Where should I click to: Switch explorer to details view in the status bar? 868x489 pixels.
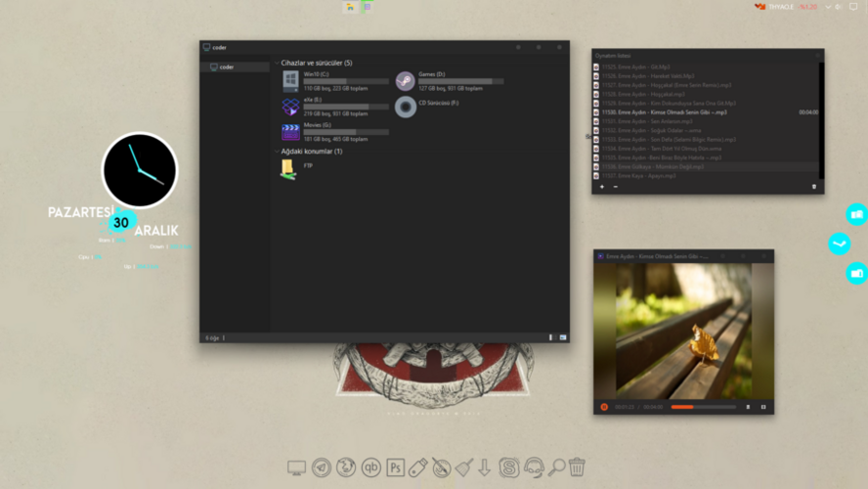(x=550, y=337)
